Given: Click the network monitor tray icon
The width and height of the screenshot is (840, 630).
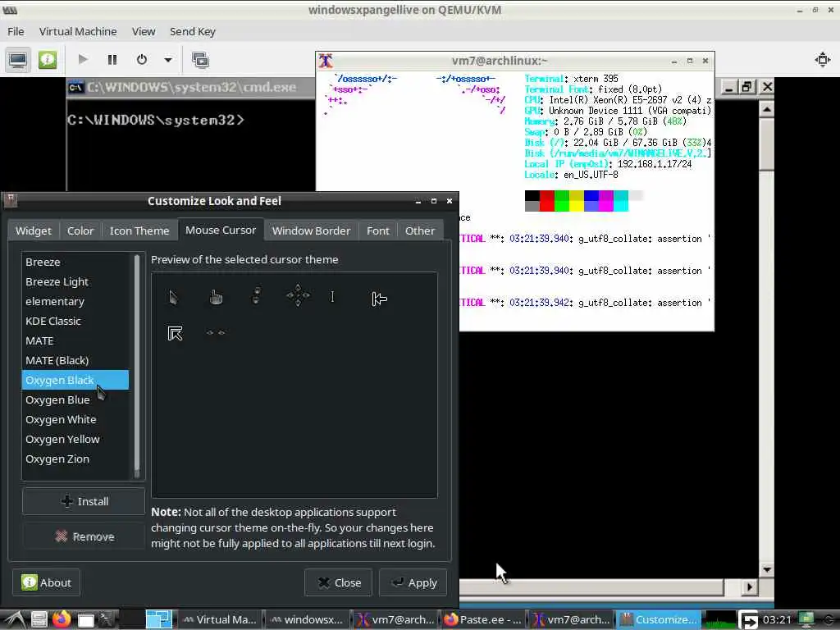Looking at the screenshot, I should coord(806,620).
